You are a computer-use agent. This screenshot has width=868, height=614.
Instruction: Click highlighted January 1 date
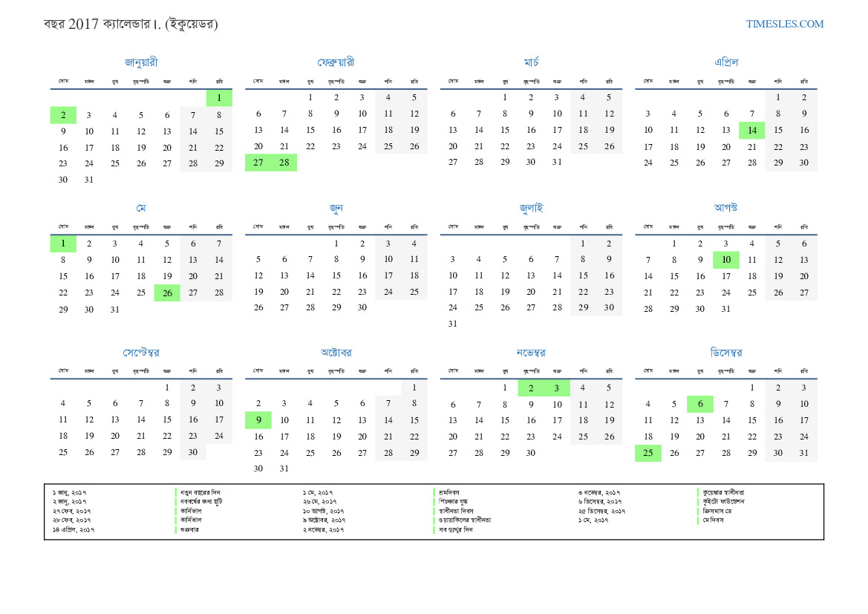click(219, 98)
